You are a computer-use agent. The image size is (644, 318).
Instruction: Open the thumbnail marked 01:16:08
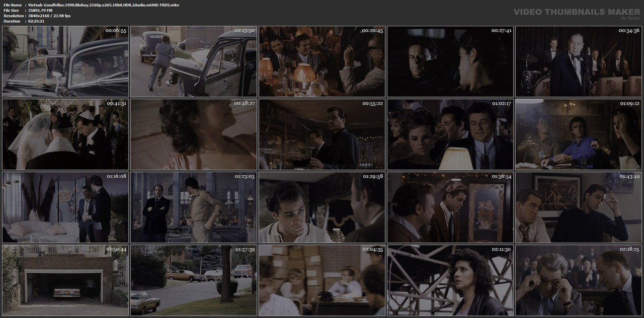click(x=65, y=207)
